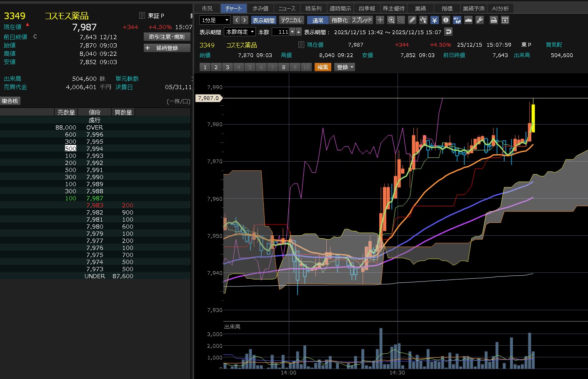Click the reset display period arrow icon
This screenshot has width=588, height=379.
(448, 32)
